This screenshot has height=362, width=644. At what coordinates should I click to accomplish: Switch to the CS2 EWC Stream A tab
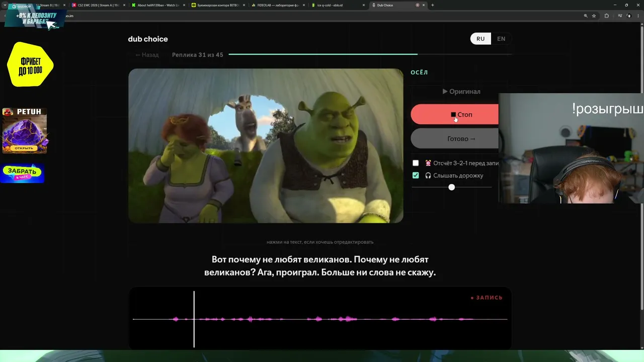click(x=99, y=5)
